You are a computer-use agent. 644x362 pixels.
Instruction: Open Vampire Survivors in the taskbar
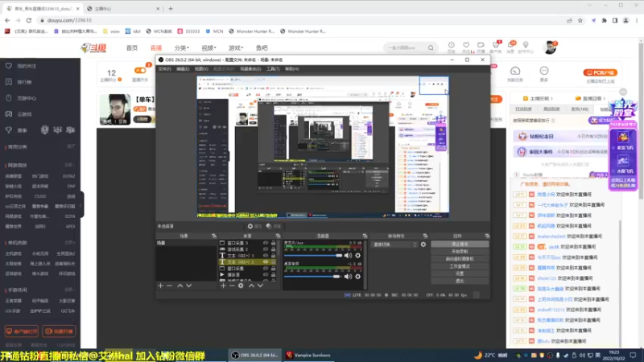click(308, 356)
